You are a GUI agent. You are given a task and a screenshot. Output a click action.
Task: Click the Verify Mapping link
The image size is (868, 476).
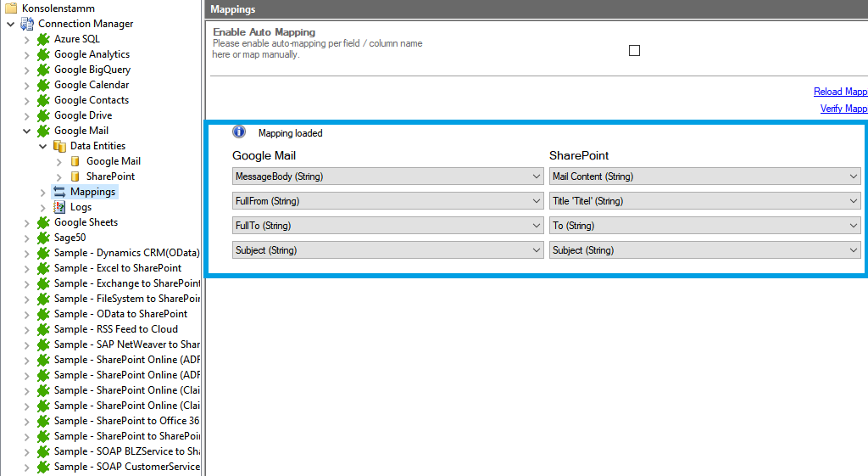843,109
